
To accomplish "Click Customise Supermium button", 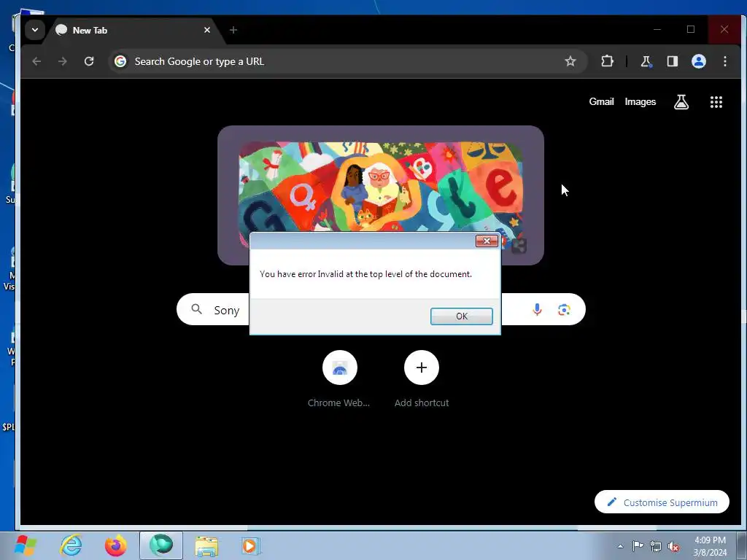I will (662, 502).
